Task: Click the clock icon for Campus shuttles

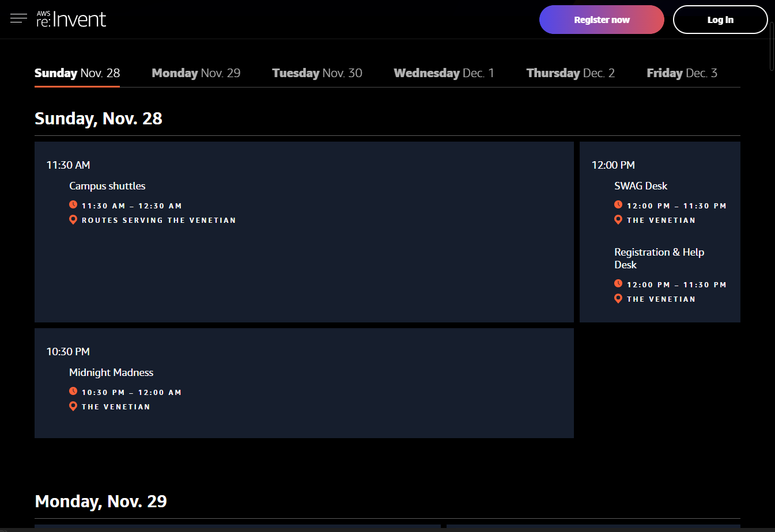Action: click(73, 205)
